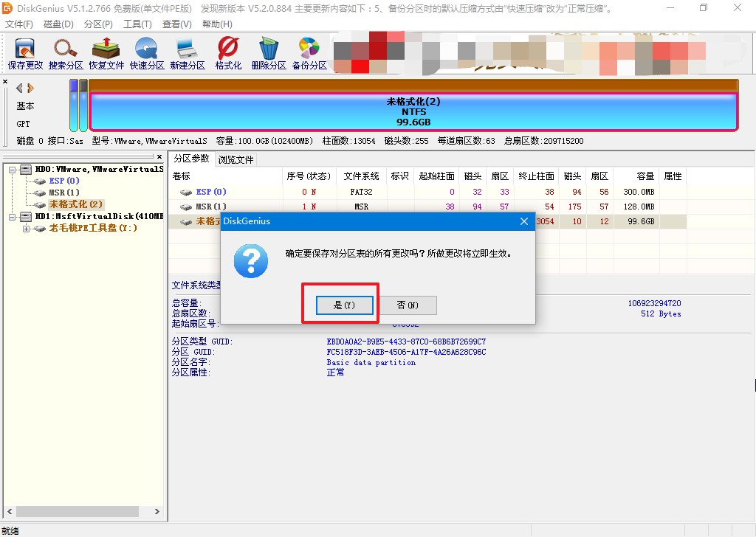Select ESP(0) in the disk tree
756x537 pixels.
[x=64, y=181]
